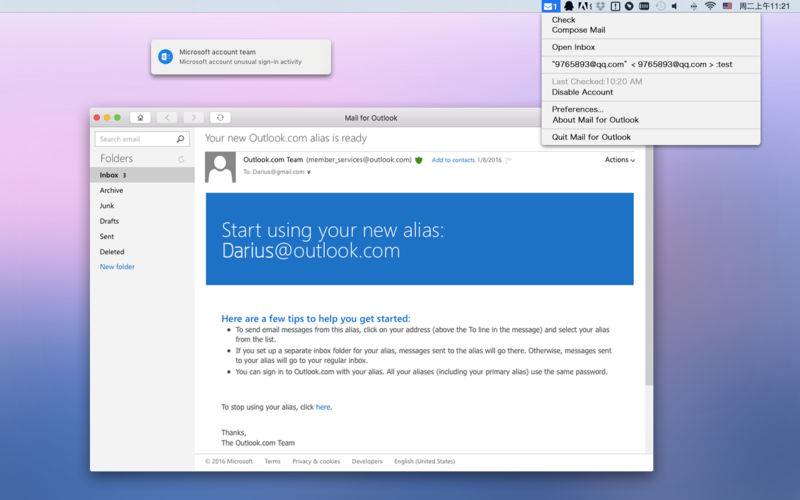
Task: Click the Add to contacts link
Action: [x=453, y=160]
